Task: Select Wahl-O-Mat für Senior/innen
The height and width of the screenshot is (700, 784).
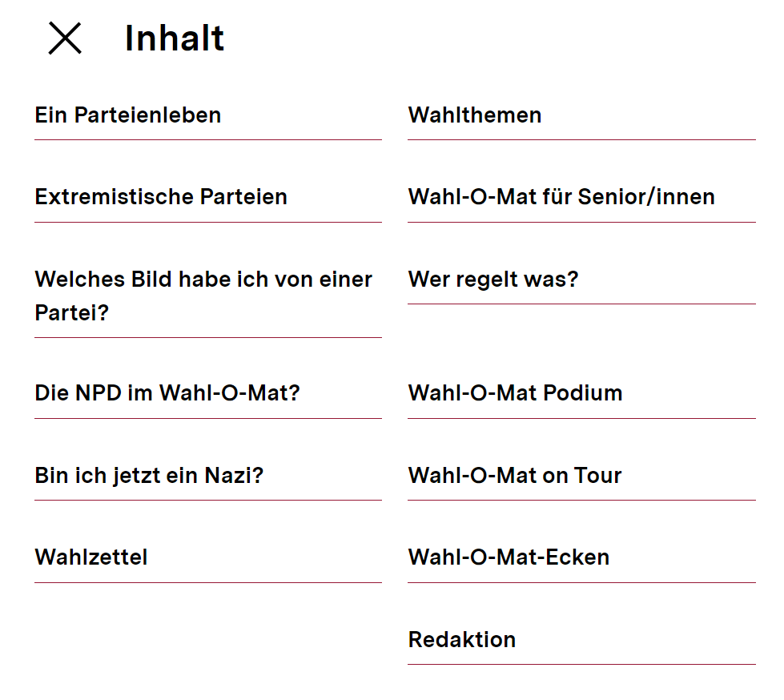Action: (561, 197)
